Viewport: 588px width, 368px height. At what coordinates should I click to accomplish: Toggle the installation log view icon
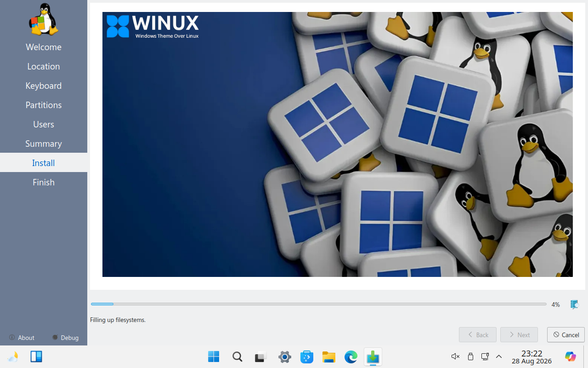[x=574, y=304]
